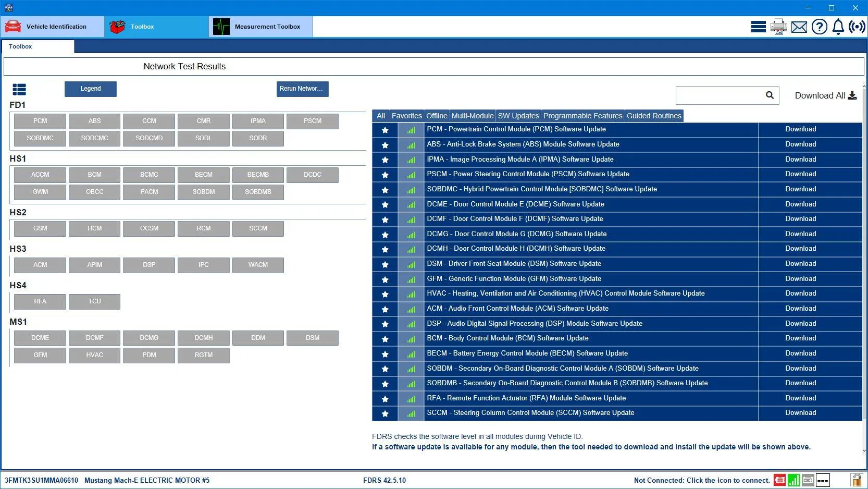Toggle favorite star for BCM software update
The image size is (868, 489).
click(385, 339)
